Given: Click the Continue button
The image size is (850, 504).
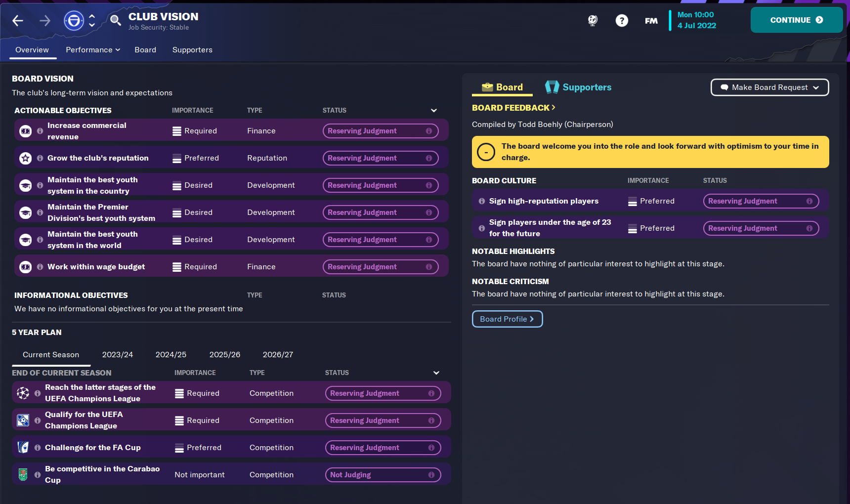Looking at the screenshot, I should pos(796,20).
